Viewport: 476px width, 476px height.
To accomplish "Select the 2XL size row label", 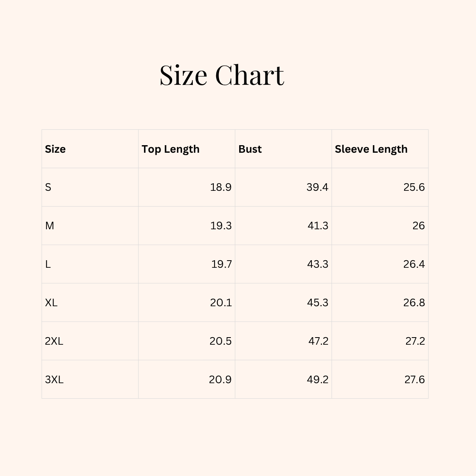I will [54, 341].
